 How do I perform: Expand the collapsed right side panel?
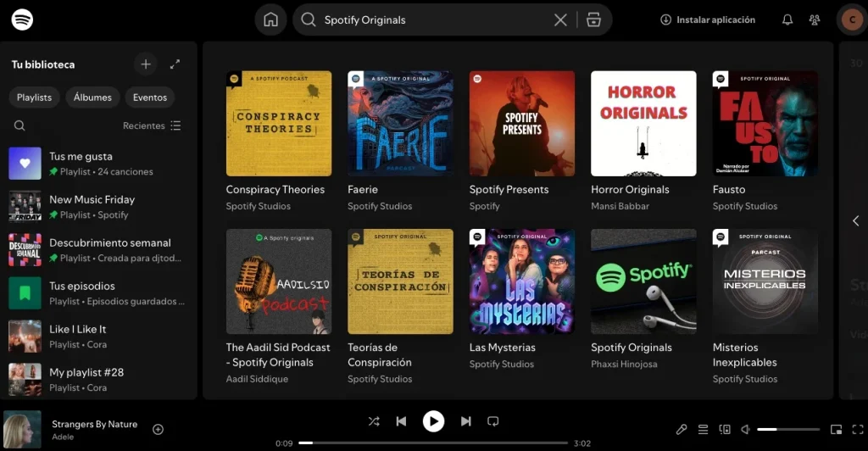[856, 220]
